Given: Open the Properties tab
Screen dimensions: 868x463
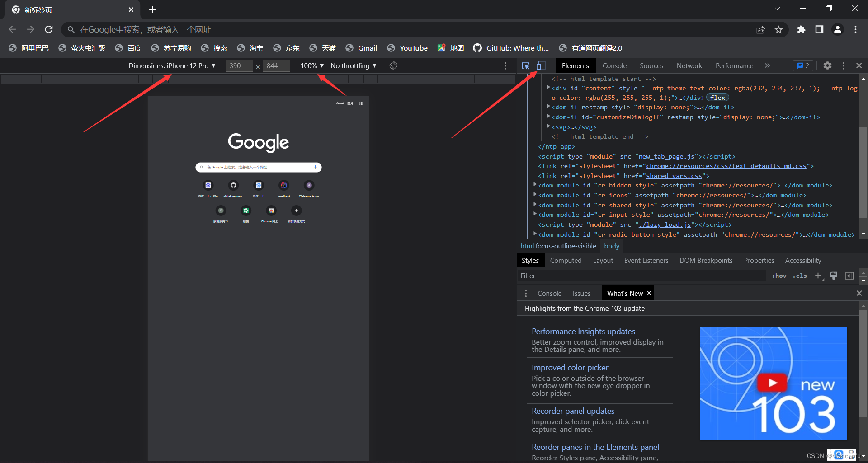Looking at the screenshot, I should tap(759, 261).
